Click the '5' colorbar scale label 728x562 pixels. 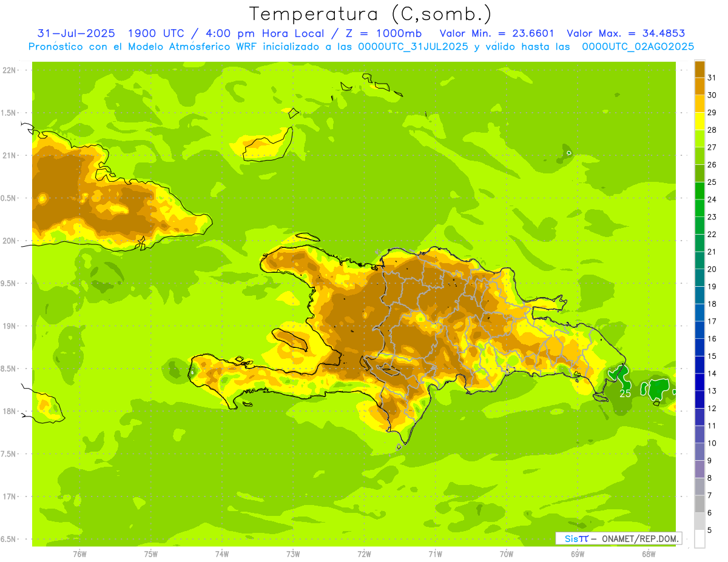pyautogui.click(x=709, y=530)
